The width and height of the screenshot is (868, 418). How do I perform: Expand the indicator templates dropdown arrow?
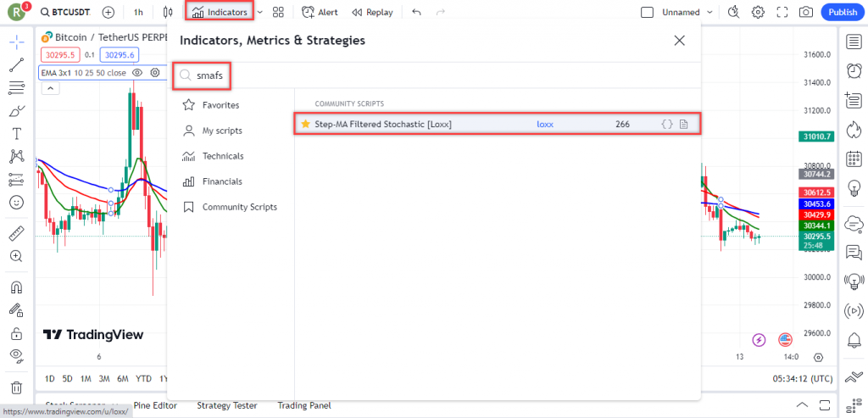pos(260,12)
